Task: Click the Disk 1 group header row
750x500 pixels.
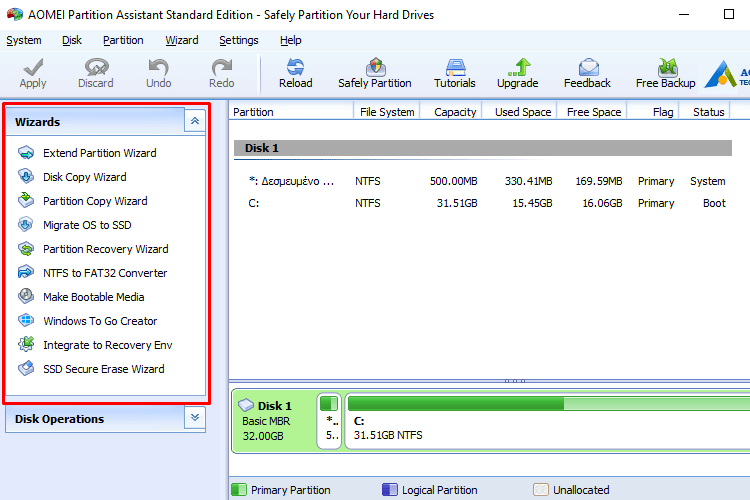Action: pyautogui.click(x=483, y=148)
